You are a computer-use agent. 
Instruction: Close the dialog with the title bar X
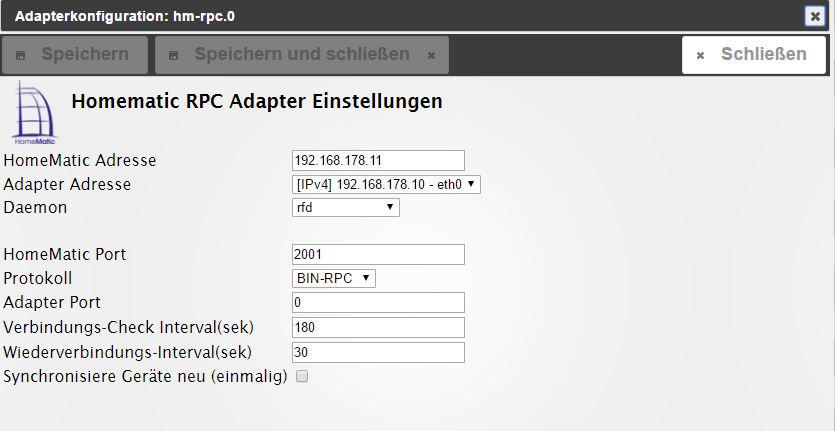(x=815, y=16)
